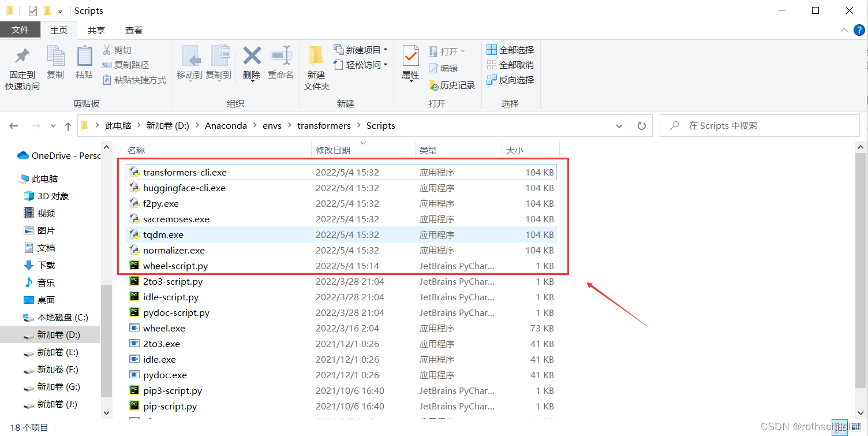Sort by Date modified column header
The height and width of the screenshot is (436, 868).
tap(364, 150)
